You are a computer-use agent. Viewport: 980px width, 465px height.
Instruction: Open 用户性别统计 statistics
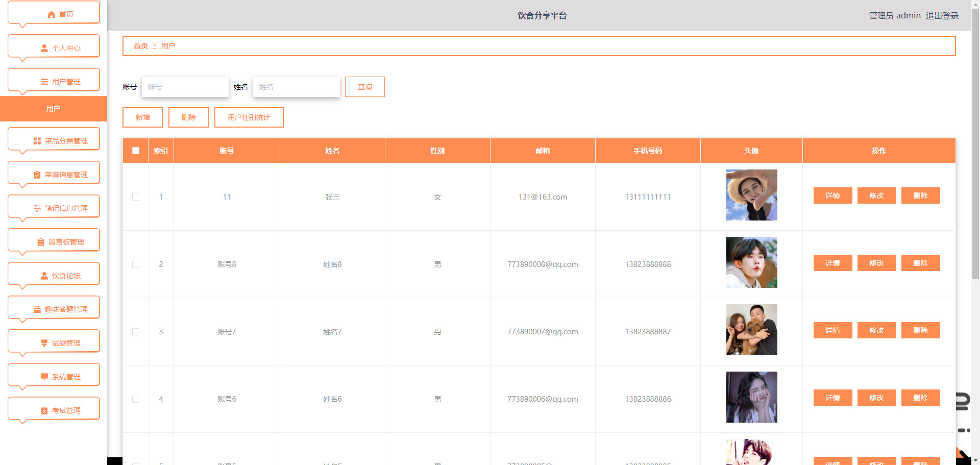click(x=249, y=117)
